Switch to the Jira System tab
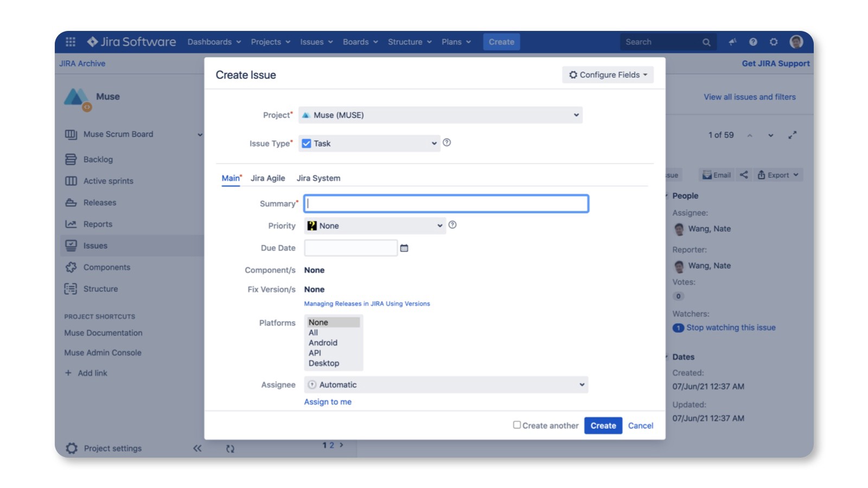The width and height of the screenshot is (868, 488). coord(318,178)
